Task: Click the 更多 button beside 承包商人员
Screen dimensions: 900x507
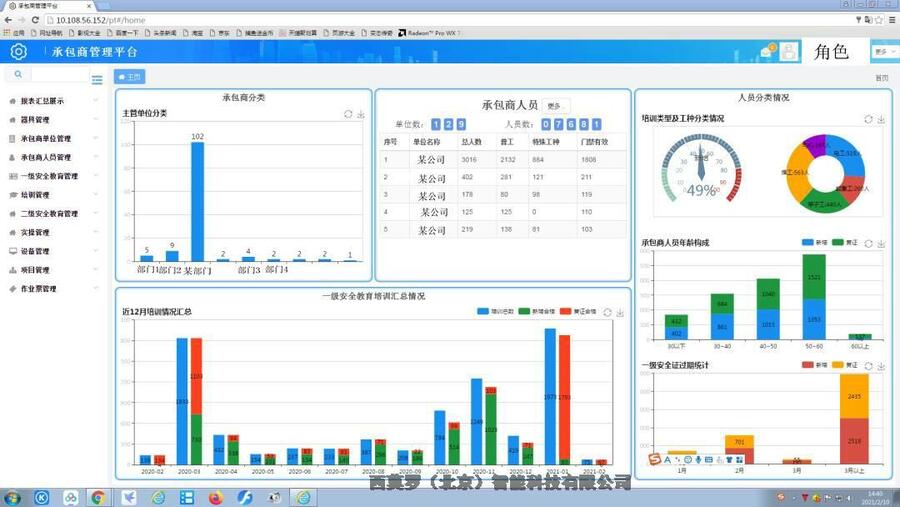Action: tap(556, 105)
